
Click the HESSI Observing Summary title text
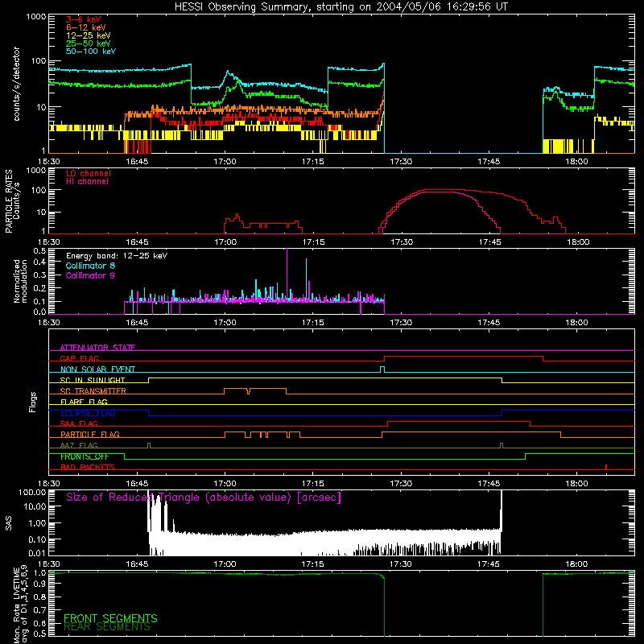pyautogui.click(x=341, y=7)
